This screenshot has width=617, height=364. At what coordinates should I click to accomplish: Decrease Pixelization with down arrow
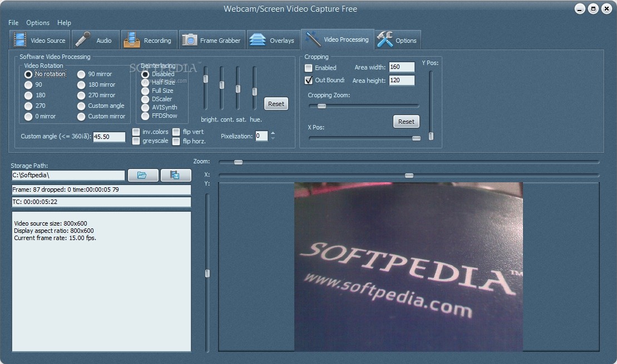tap(273, 138)
